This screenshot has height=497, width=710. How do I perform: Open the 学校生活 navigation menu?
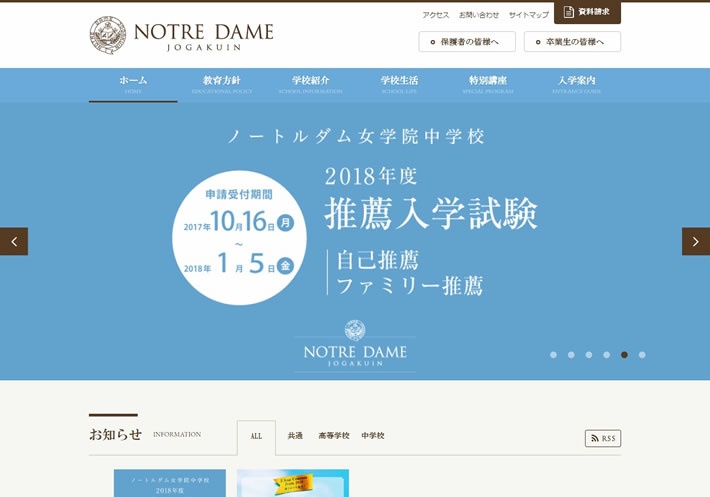[x=399, y=85]
